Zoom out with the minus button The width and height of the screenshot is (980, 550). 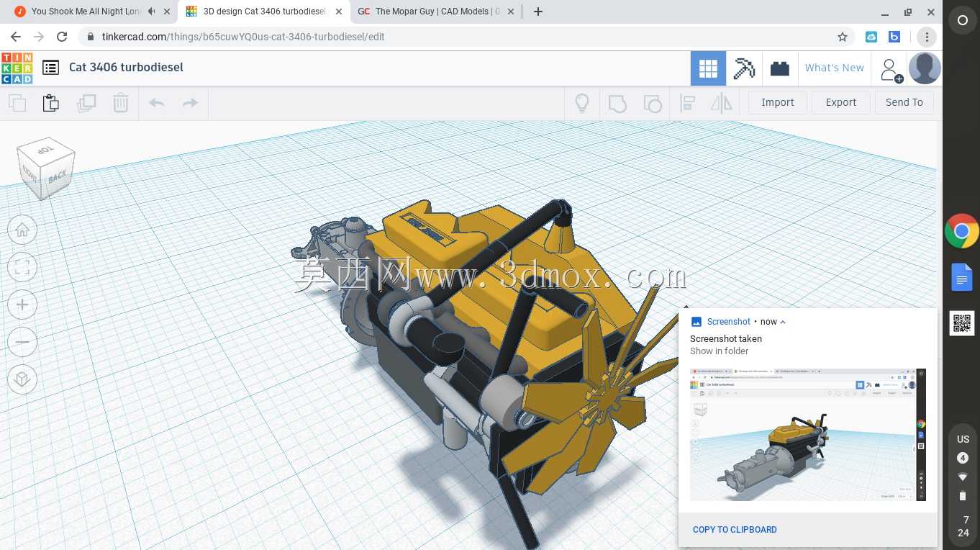[x=22, y=343]
